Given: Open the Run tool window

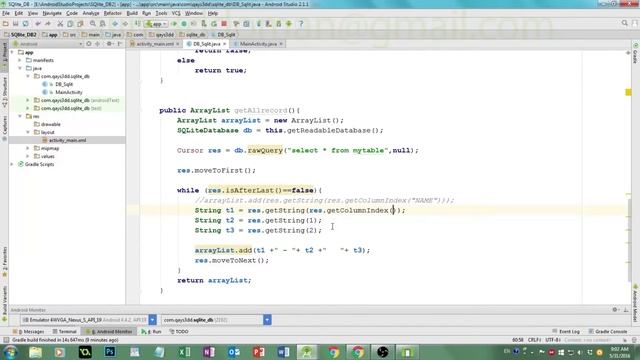Looking at the screenshot, I should [151, 332].
